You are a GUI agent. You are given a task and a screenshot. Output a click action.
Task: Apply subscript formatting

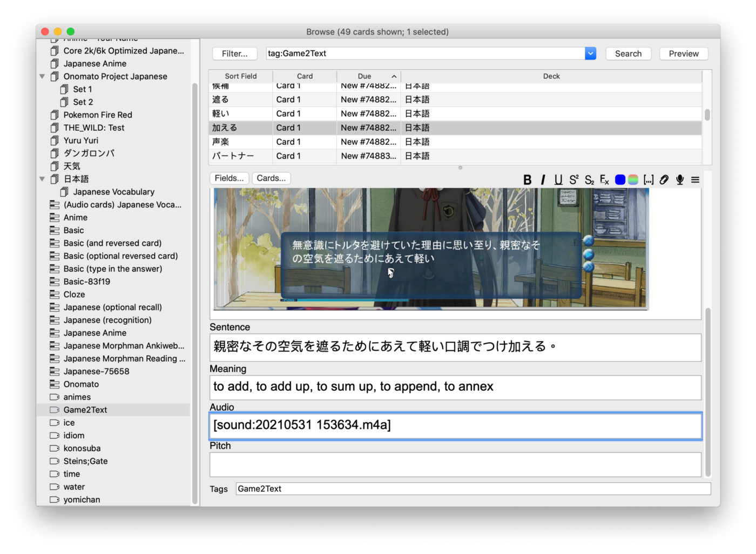(589, 179)
